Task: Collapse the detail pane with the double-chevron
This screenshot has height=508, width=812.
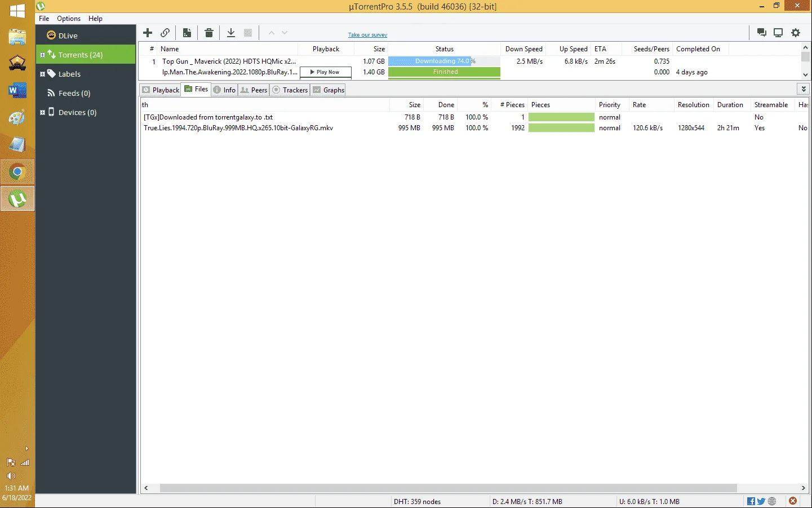Action: click(x=804, y=89)
